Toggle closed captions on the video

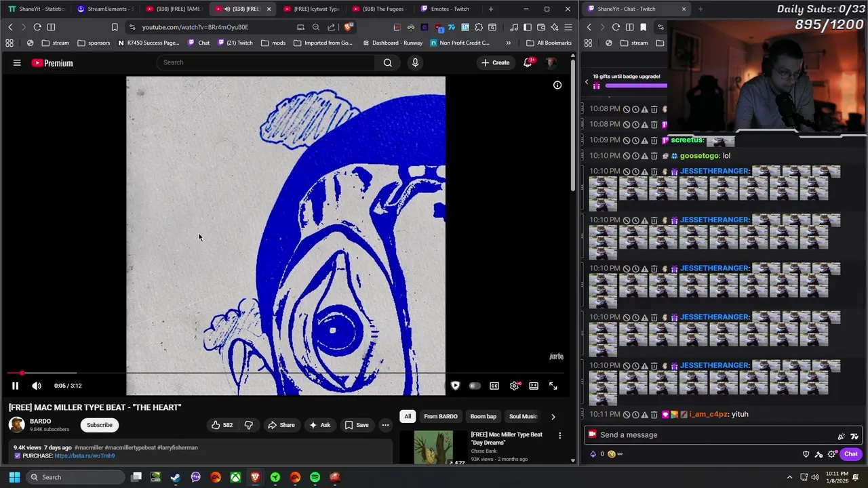494,386
